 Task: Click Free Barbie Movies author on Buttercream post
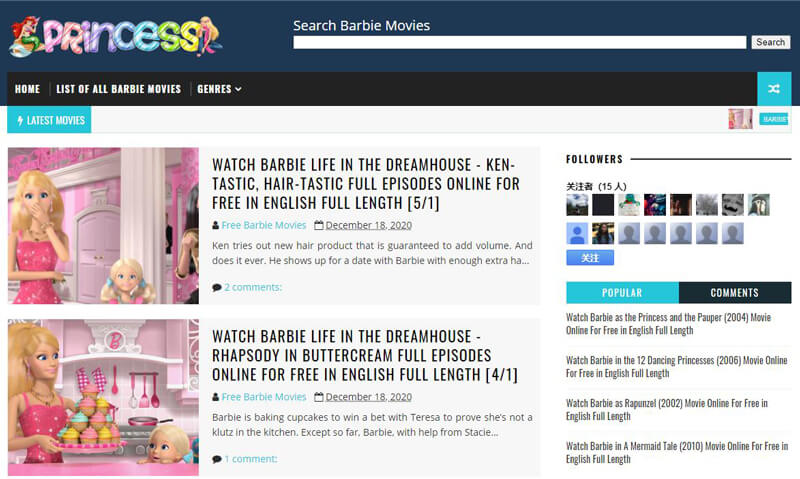[x=263, y=397]
